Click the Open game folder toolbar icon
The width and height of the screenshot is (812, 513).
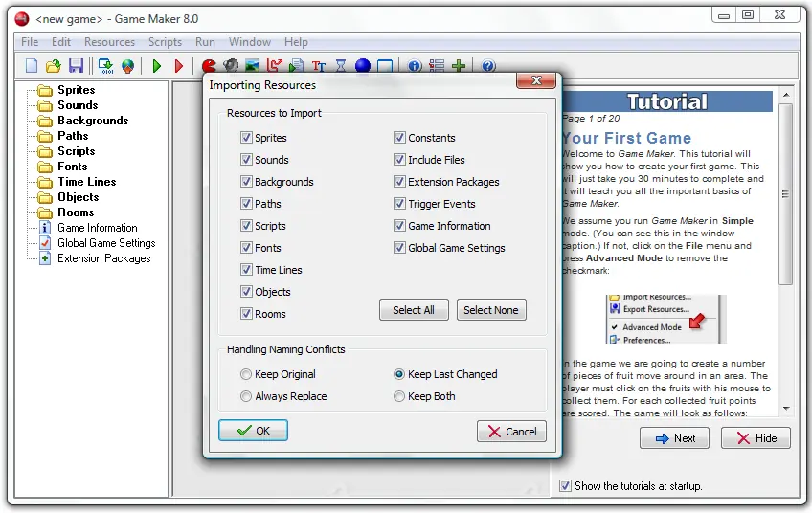click(x=54, y=66)
